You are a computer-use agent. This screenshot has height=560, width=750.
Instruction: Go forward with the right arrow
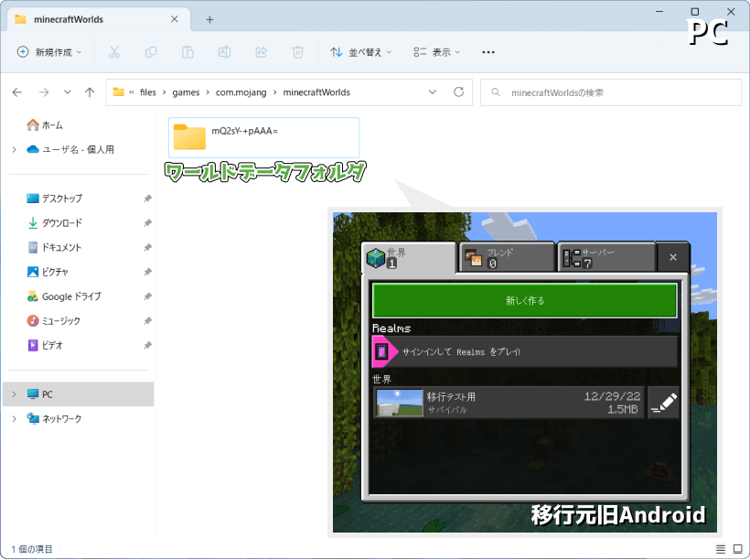[x=44, y=92]
